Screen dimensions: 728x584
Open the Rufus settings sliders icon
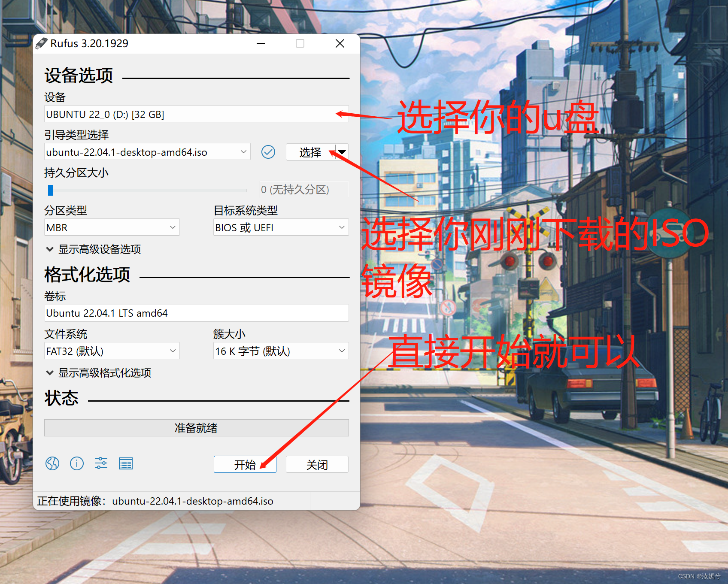101,463
